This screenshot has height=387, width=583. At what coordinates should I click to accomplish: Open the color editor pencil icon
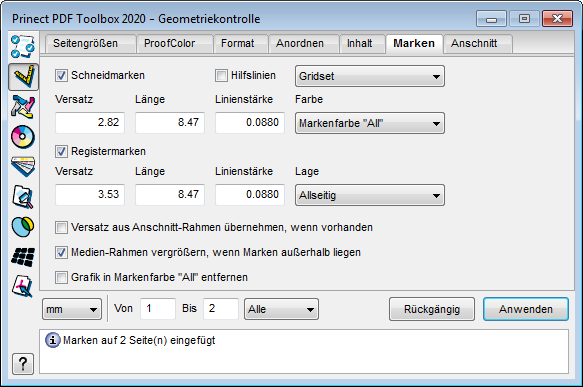(x=23, y=107)
